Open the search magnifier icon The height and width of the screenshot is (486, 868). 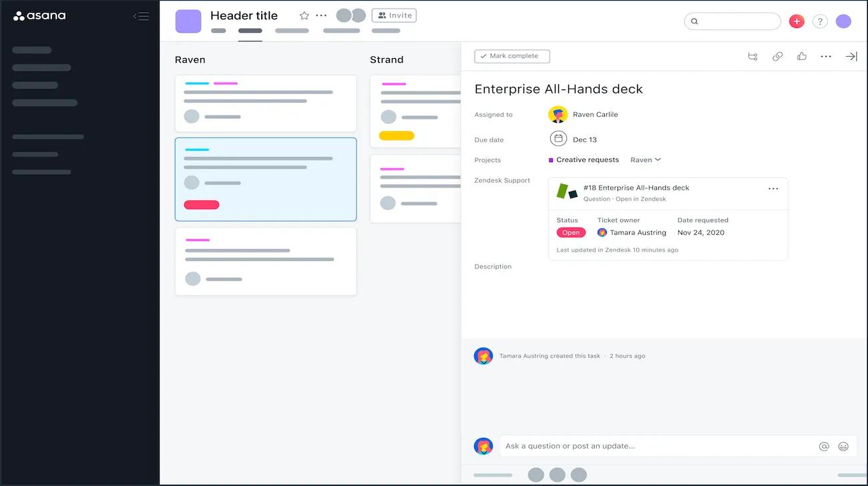click(694, 21)
